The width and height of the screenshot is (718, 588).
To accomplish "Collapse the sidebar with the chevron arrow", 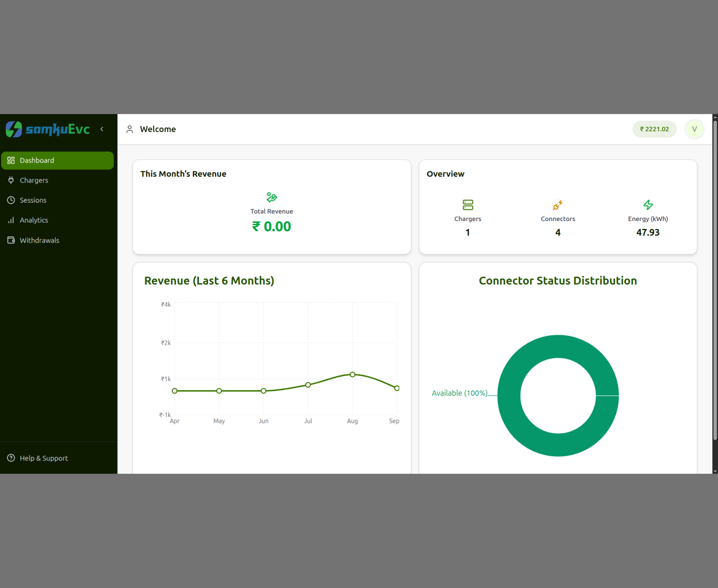I will [102, 129].
